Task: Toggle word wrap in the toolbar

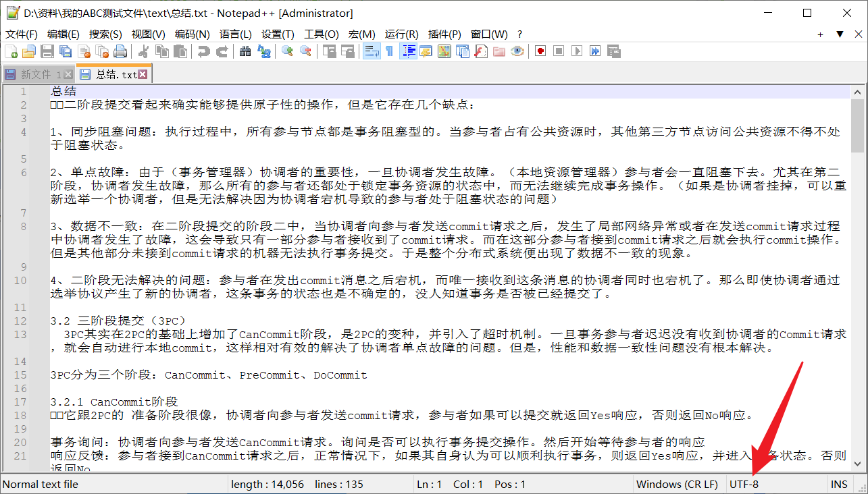Action: click(x=371, y=51)
